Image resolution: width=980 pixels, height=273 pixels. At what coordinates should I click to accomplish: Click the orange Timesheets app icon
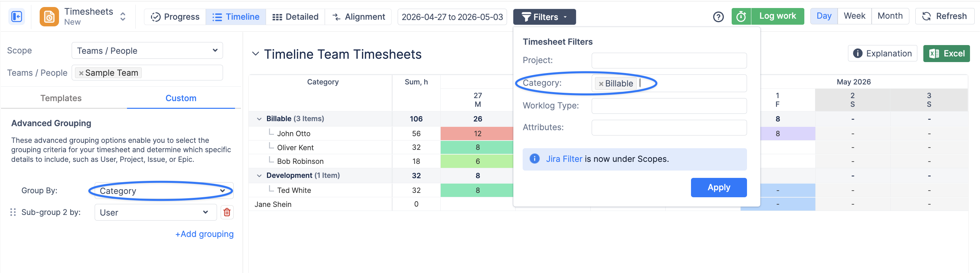pos(49,17)
